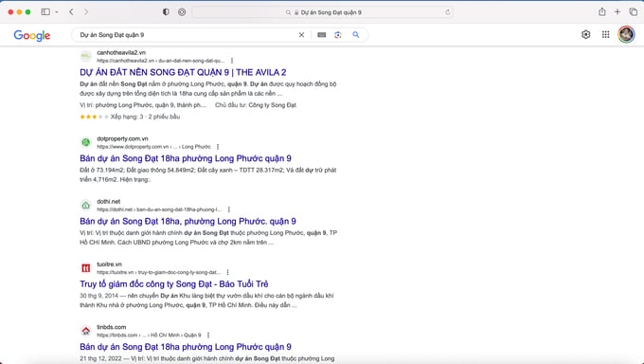644x364 pixels.
Task: Click tinbds.com favicon
Action: coord(85,331)
